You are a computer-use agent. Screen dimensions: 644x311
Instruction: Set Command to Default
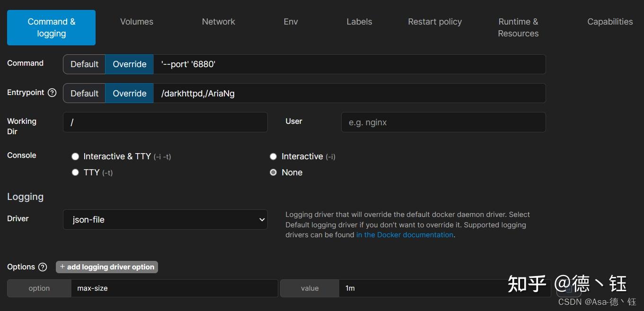(x=84, y=64)
